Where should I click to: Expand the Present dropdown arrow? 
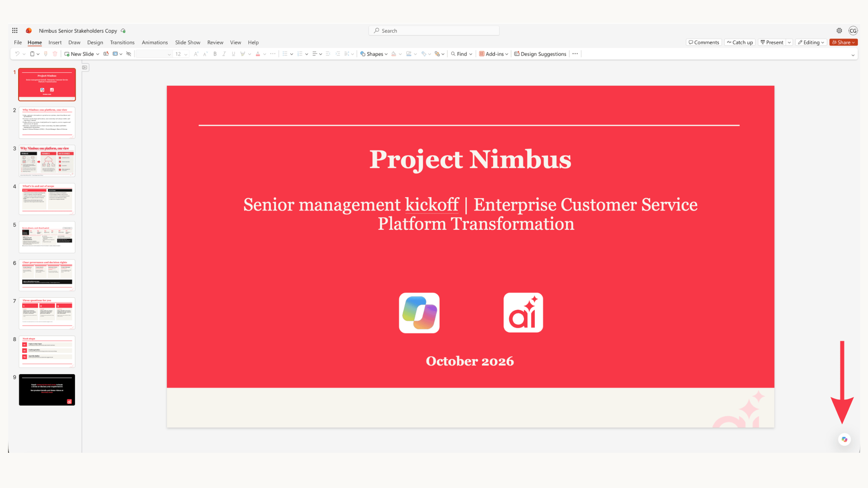[x=789, y=42]
